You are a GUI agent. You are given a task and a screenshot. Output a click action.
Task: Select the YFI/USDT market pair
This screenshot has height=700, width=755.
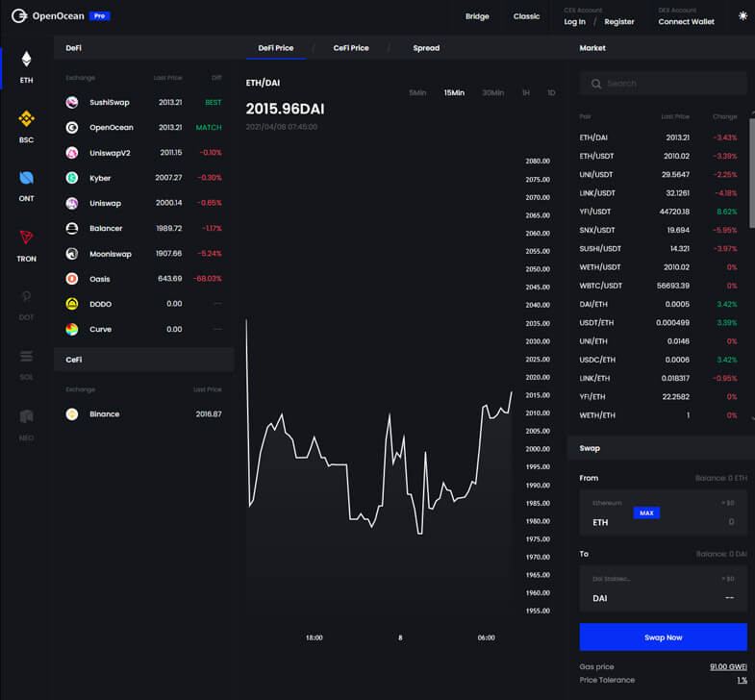pyautogui.click(x=658, y=212)
